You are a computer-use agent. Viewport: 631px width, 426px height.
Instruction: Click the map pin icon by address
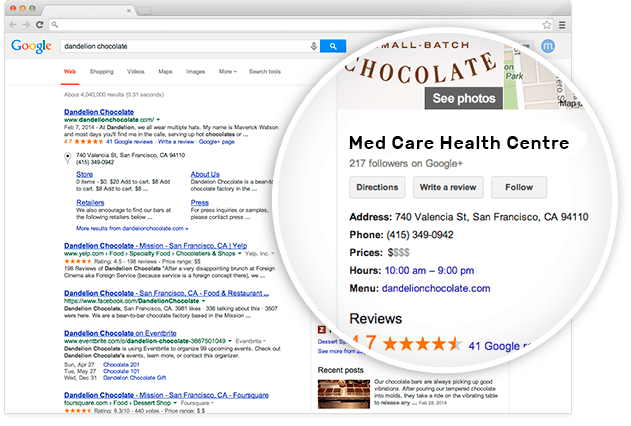point(68,158)
